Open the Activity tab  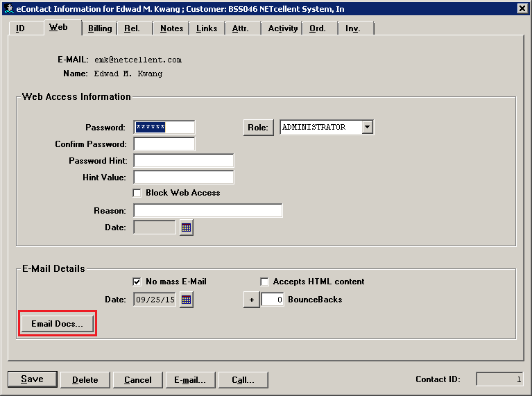[283, 28]
